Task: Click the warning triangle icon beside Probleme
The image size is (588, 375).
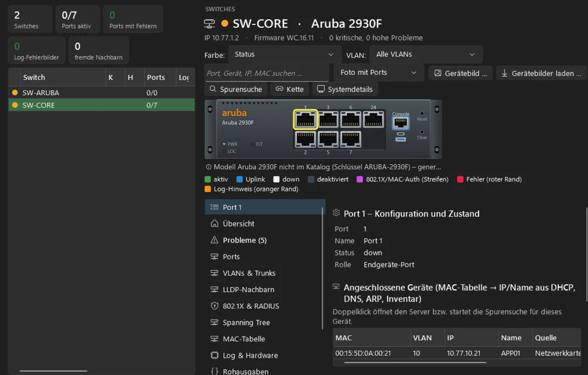Action: coord(215,240)
